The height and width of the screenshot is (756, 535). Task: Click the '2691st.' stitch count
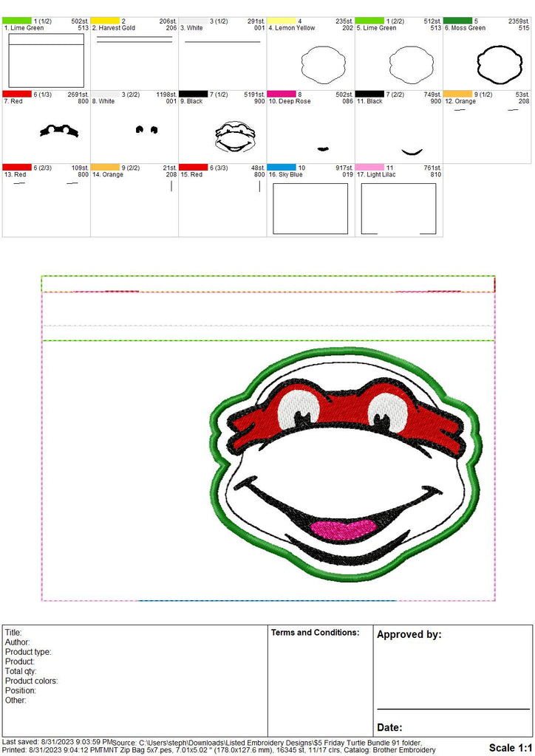pyautogui.click(x=78, y=94)
